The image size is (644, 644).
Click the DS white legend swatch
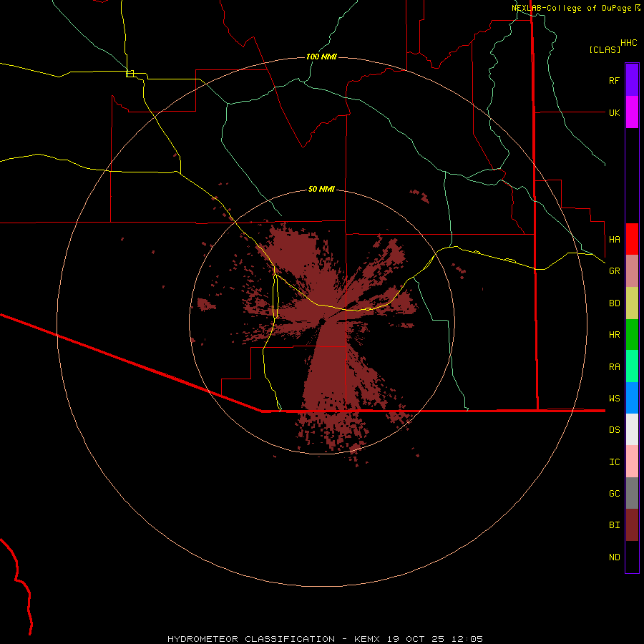[632, 429]
